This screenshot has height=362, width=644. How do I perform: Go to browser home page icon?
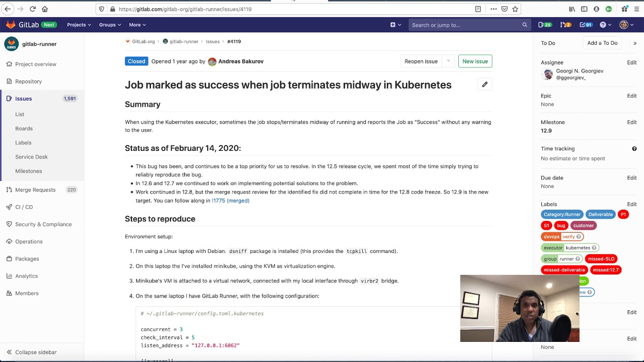(x=45, y=9)
